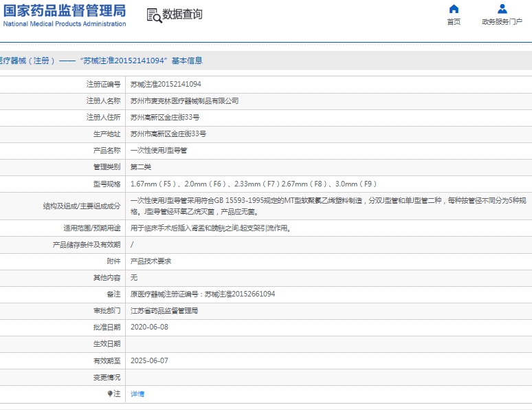
Task: Select registrant name 苏州市麦克林医疗器械制品有限公司
Action: pos(185,101)
